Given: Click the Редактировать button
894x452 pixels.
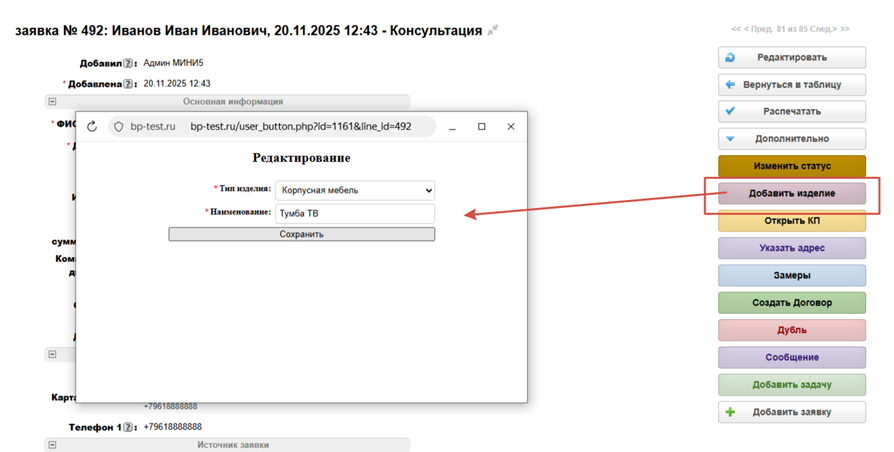Looking at the screenshot, I should pyautogui.click(x=791, y=58).
